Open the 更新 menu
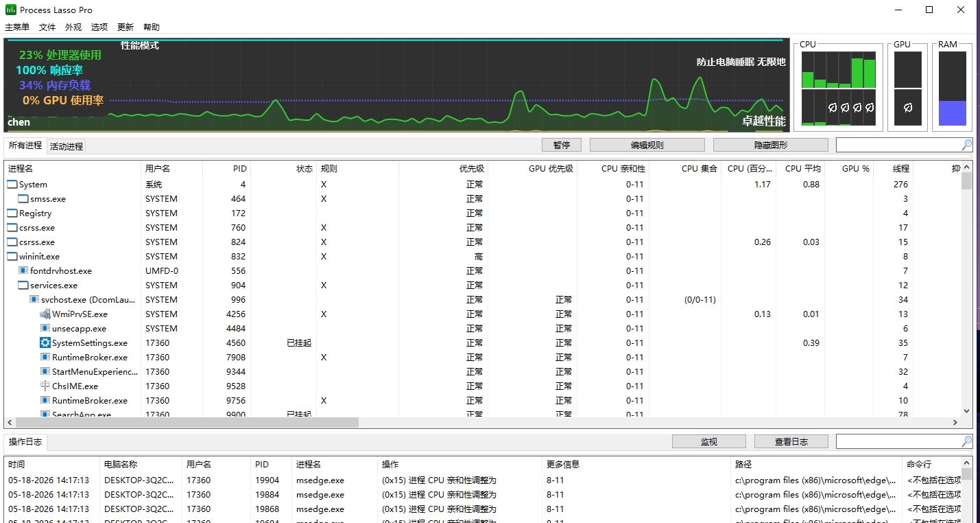This screenshot has height=523, width=980. [126, 27]
